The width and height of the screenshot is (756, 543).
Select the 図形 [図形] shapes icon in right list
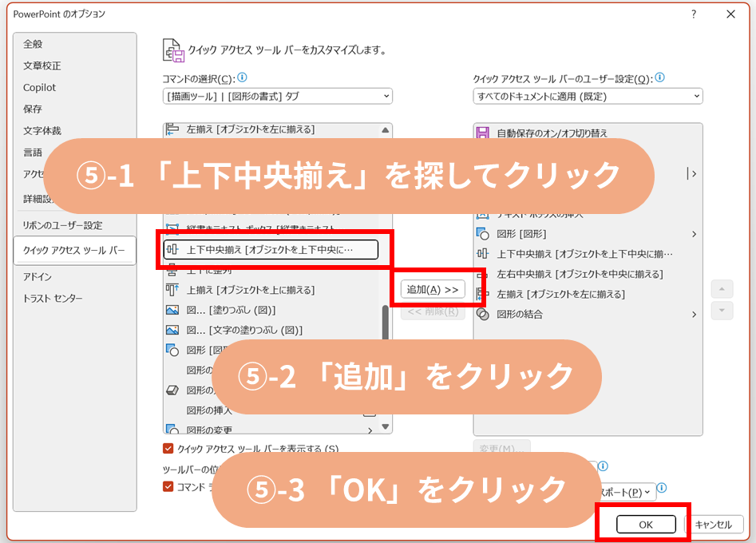481,234
